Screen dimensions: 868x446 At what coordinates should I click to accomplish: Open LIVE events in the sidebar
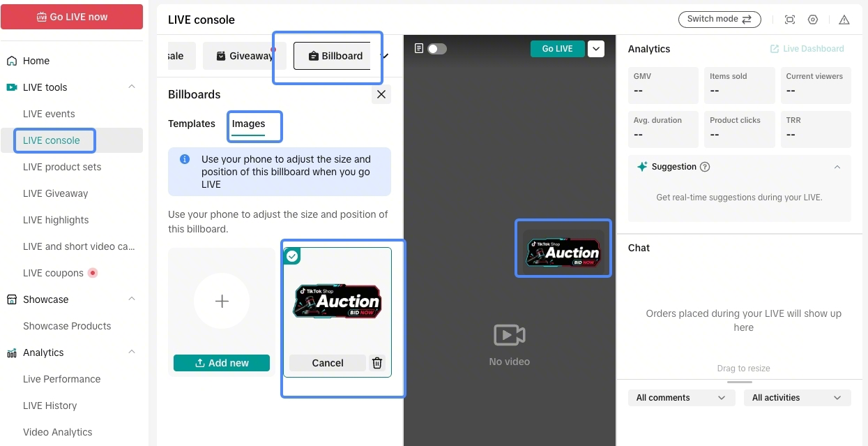49,114
